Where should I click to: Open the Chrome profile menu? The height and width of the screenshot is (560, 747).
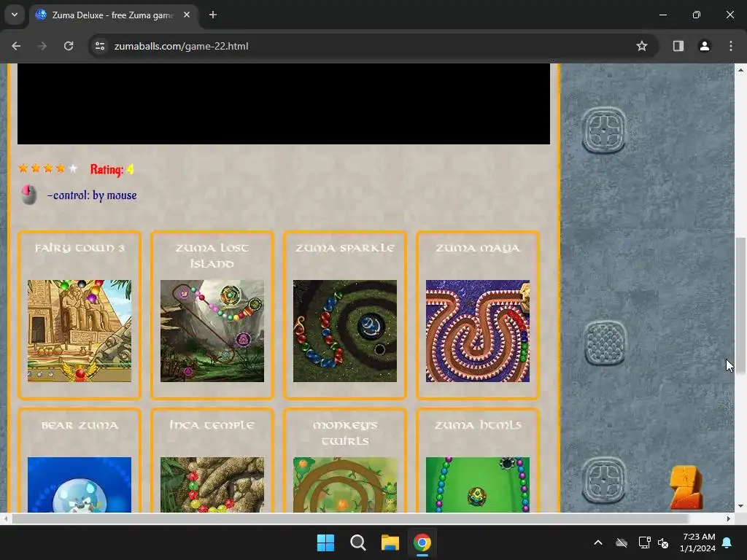point(704,46)
